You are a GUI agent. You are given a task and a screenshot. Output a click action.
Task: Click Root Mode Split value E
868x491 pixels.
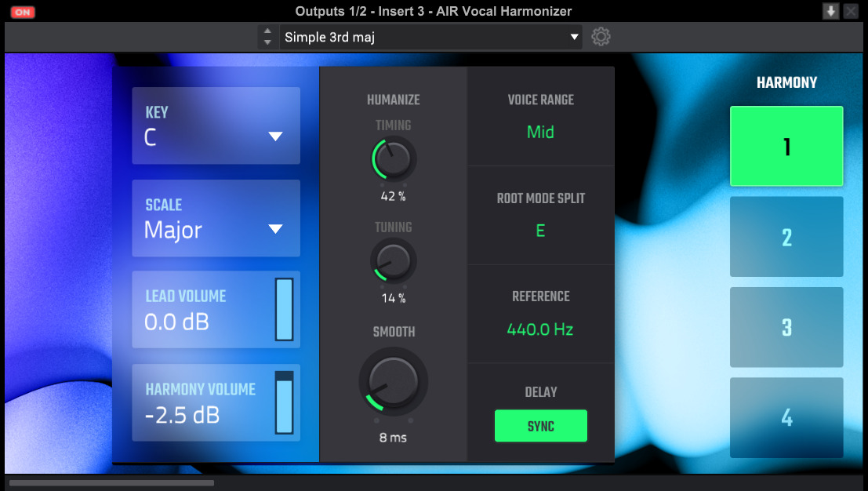540,231
